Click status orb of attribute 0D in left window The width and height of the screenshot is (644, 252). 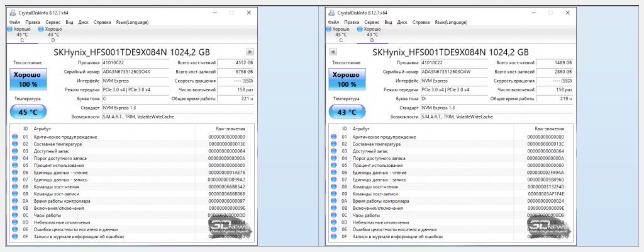(x=15, y=222)
